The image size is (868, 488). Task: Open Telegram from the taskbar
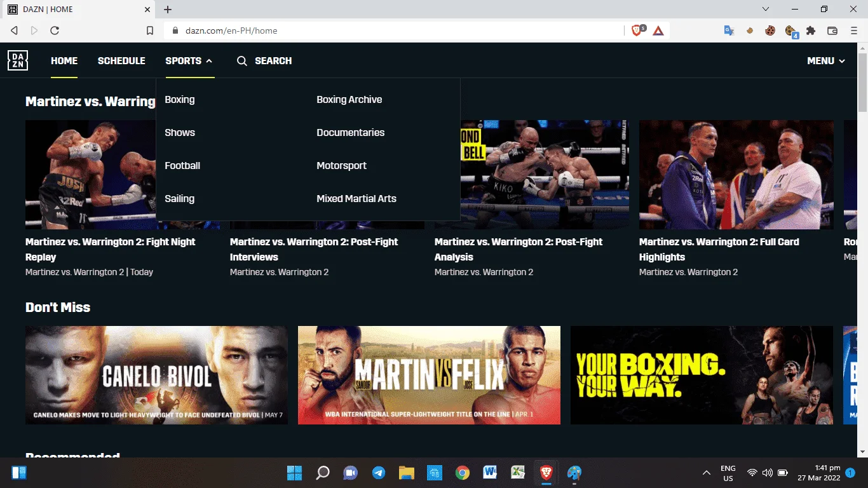coord(379,473)
